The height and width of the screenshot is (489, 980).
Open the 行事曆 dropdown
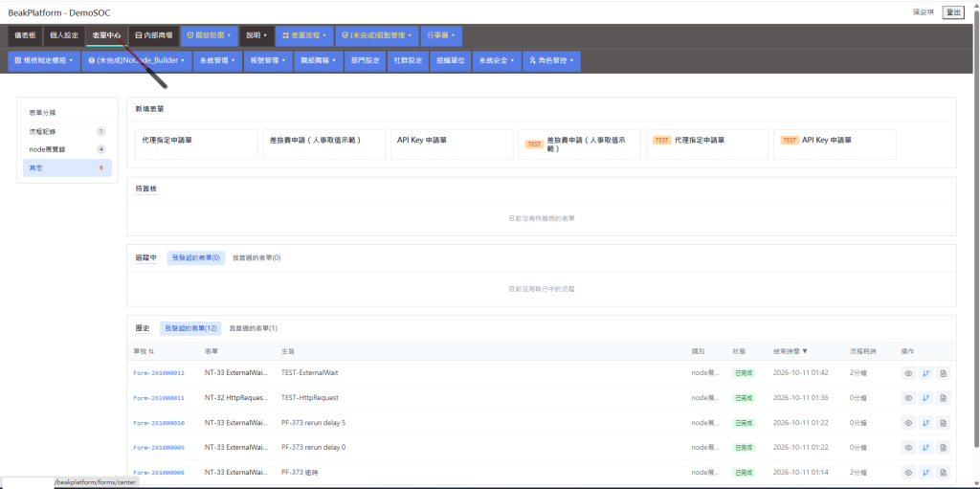click(x=441, y=35)
